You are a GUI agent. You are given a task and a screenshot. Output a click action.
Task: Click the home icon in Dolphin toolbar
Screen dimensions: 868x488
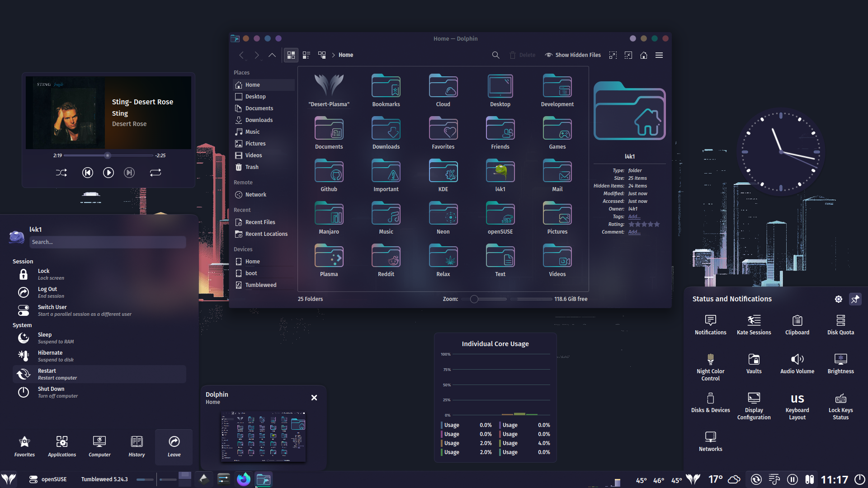point(644,55)
